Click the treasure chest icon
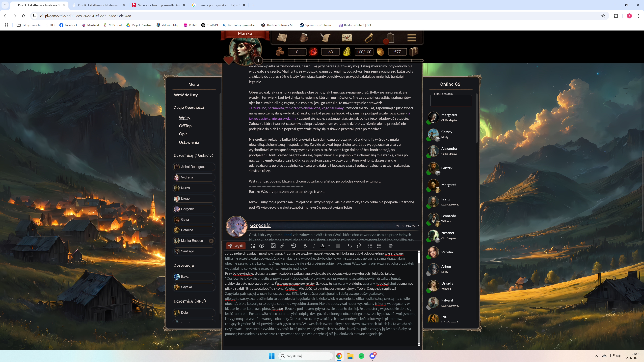Viewport: 644px width, 362px height. [x=414, y=52]
